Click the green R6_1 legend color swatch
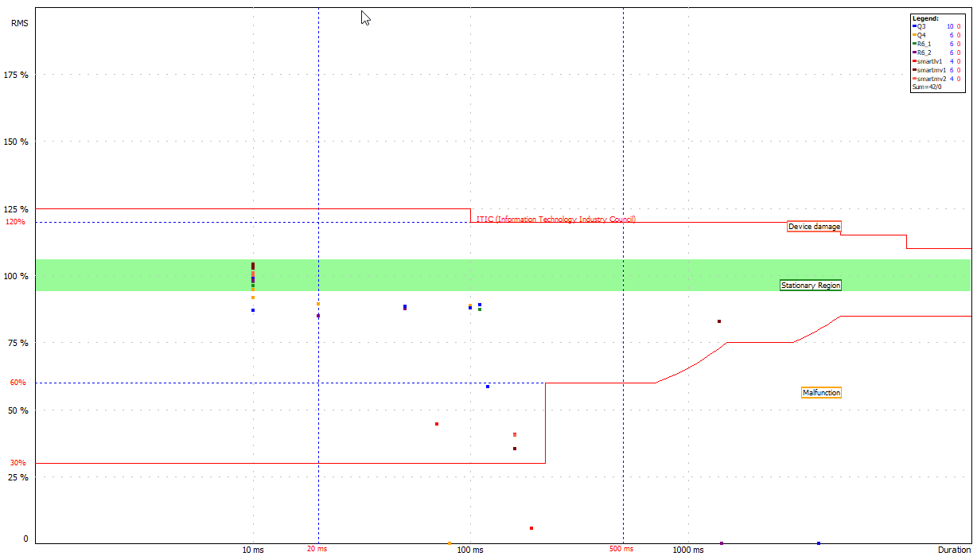Screen dimensions: 977x560 click(x=914, y=44)
